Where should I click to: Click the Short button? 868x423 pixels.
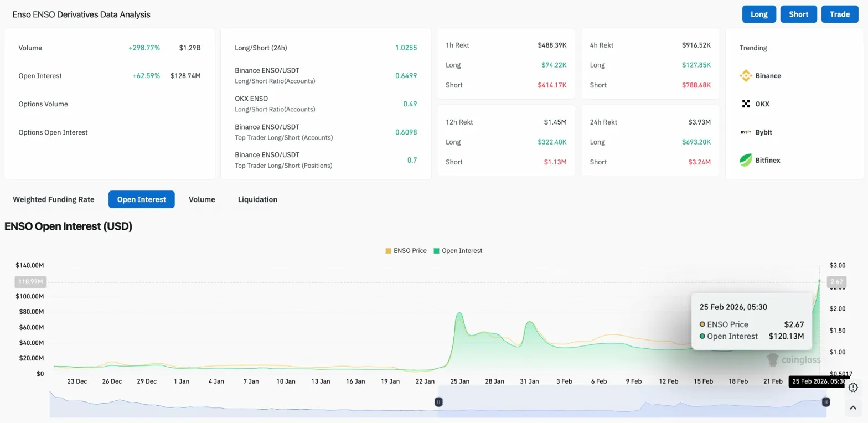798,14
